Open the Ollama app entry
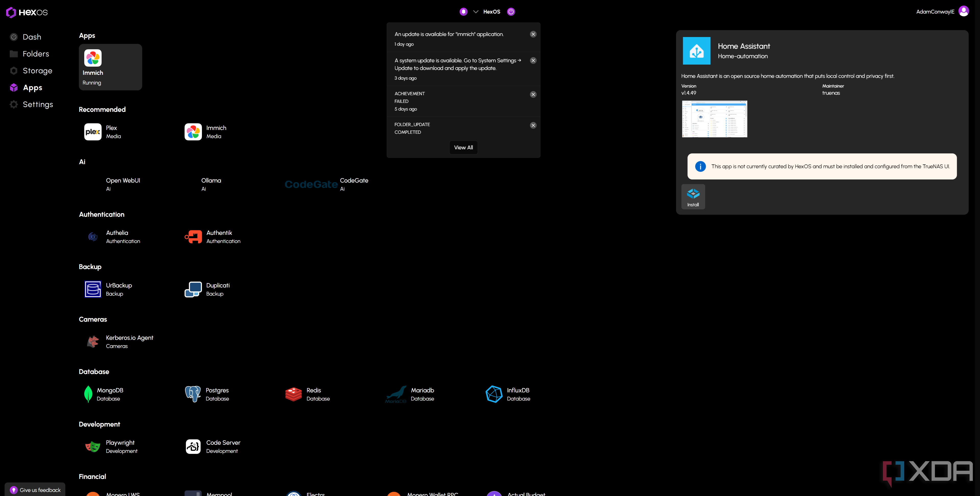This screenshot has height=496, width=980. pyautogui.click(x=211, y=184)
